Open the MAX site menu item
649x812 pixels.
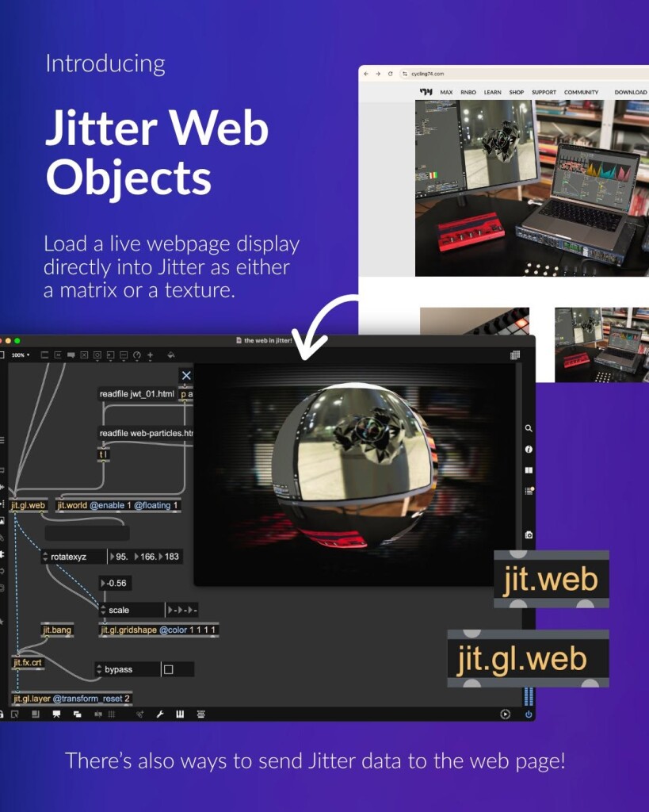click(x=446, y=92)
